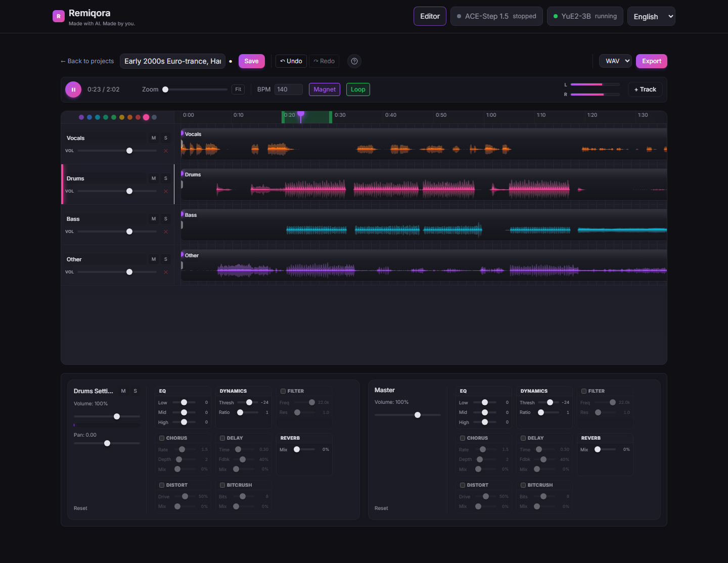Enable the Drums CHORUS checkbox
The width and height of the screenshot is (728, 563).
[162, 438]
